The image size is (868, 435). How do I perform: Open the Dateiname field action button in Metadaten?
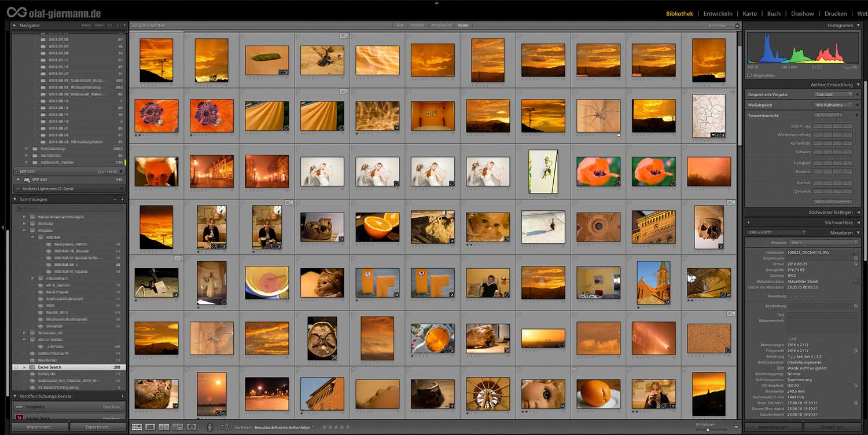[856, 253]
